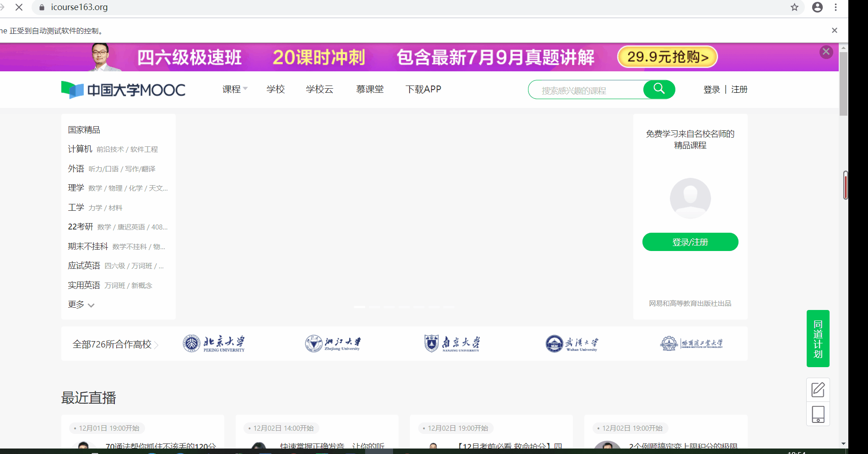This screenshot has width=868, height=454.
Task: Close the pink promotional banner
Action: point(826,52)
